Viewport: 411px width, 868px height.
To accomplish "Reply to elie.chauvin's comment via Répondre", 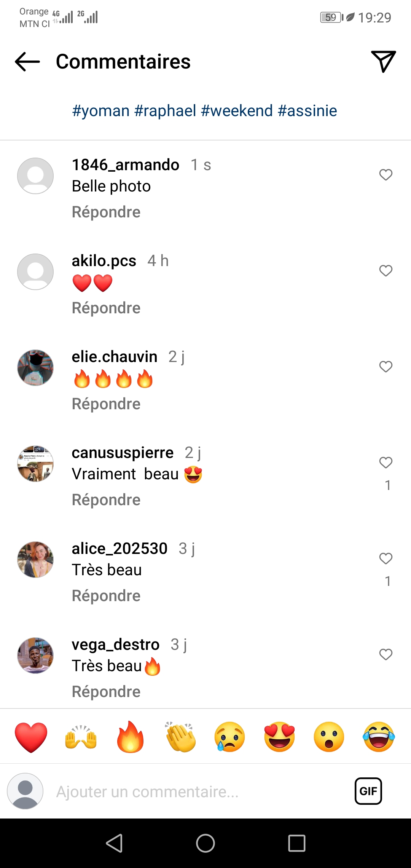I will [106, 404].
